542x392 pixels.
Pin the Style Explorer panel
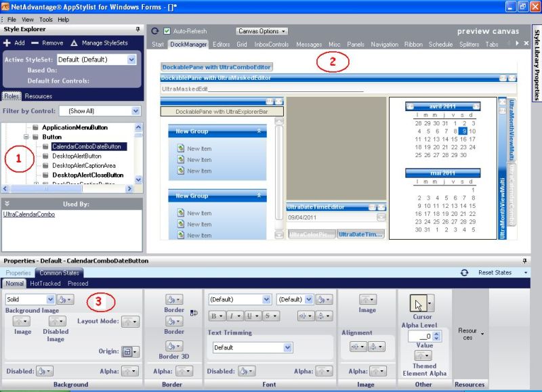(138, 29)
